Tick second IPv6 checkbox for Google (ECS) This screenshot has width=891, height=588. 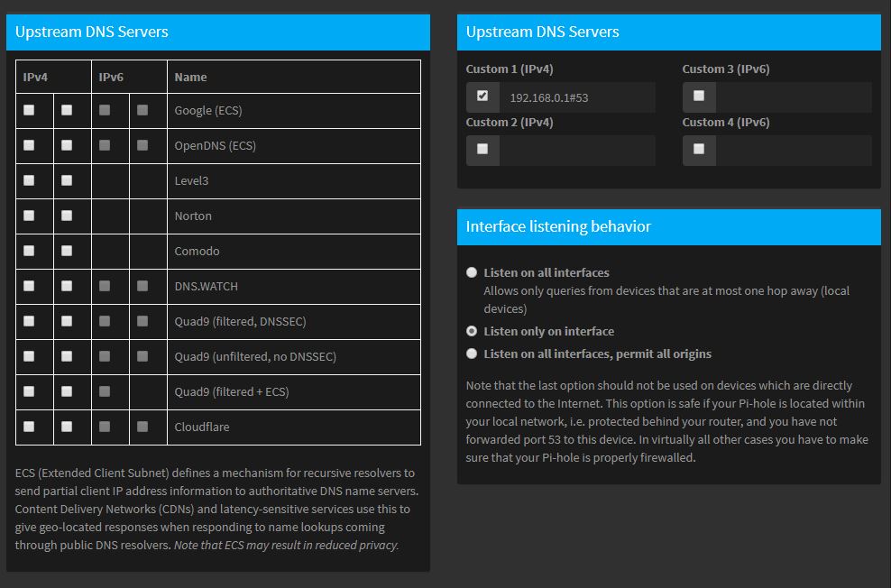pos(142,110)
